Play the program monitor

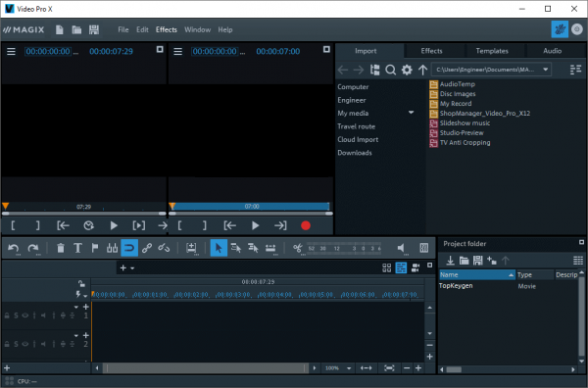point(256,225)
